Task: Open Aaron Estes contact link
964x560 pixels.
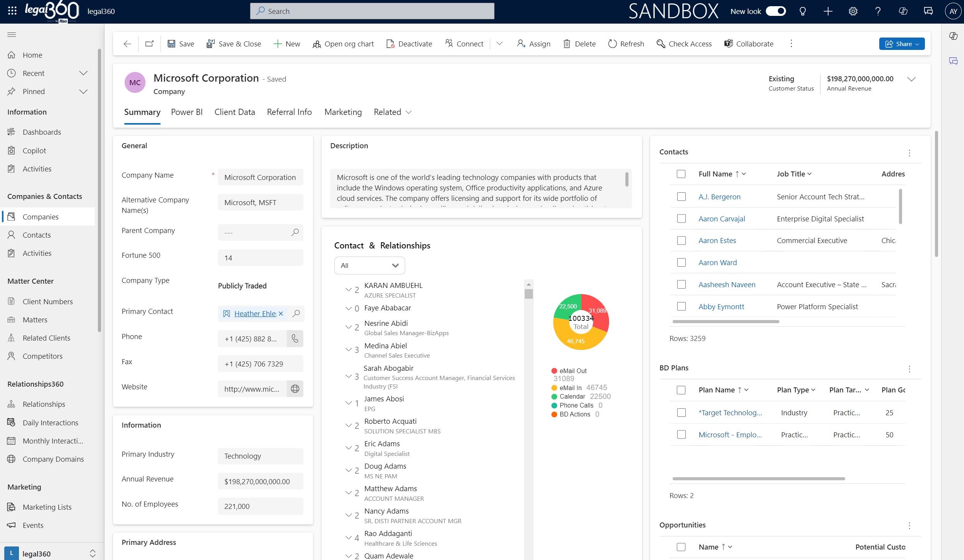Action: (717, 241)
